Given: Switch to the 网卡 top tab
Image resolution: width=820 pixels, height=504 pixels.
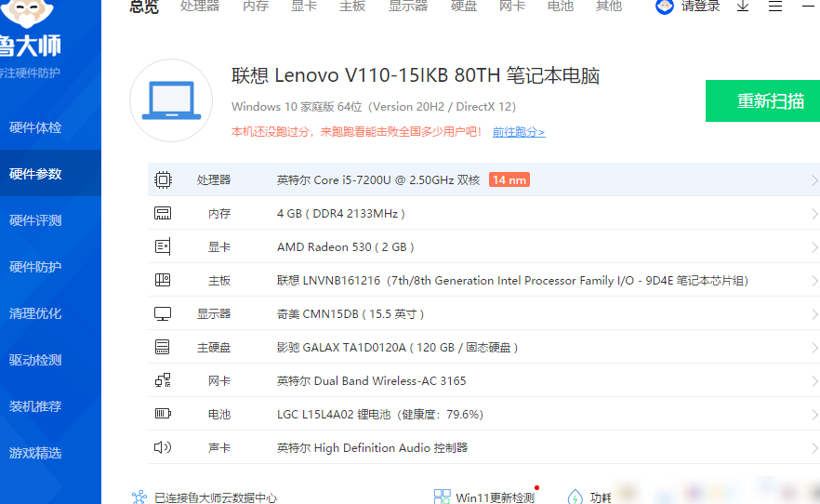Looking at the screenshot, I should coord(512,7).
